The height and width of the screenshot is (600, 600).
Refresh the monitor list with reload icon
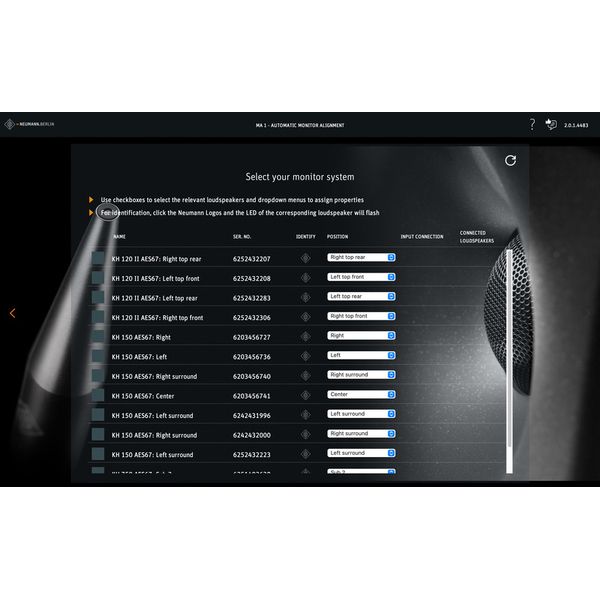(x=511, y=160)
